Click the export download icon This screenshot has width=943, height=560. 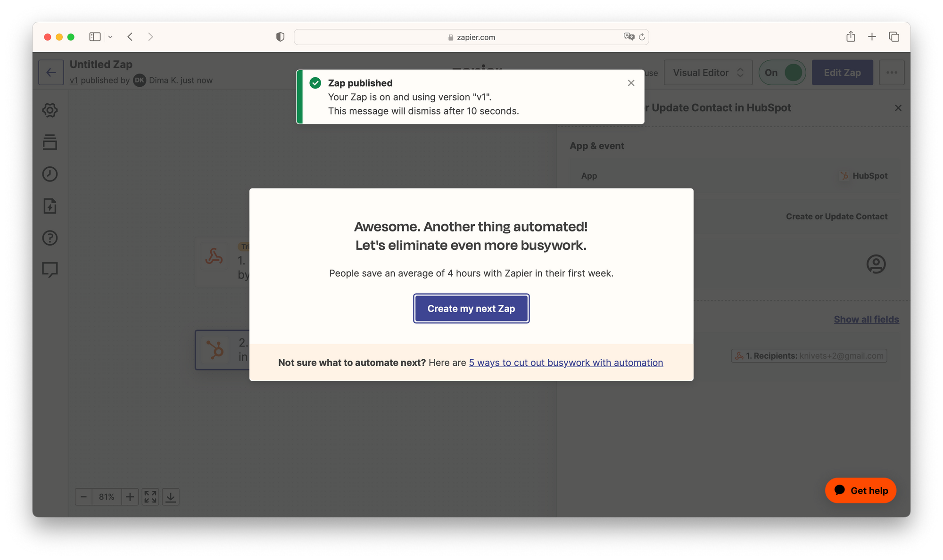coord(171,497)
